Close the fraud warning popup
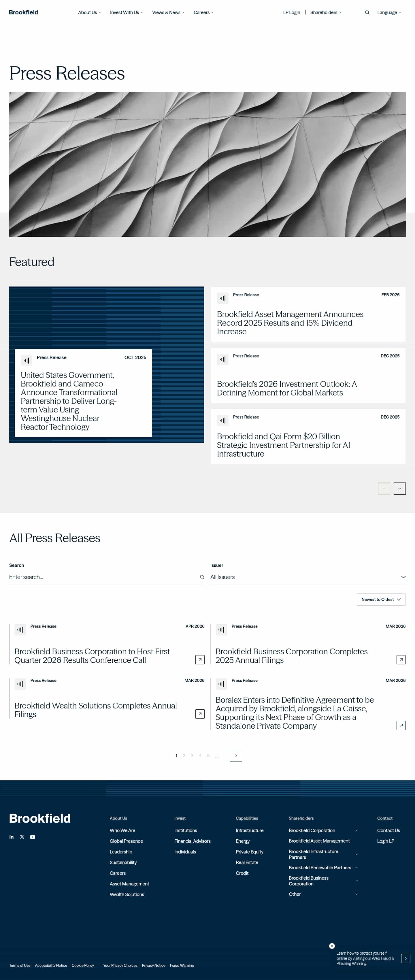This screenshot has height=980, width=415. [x=332, y=946]
